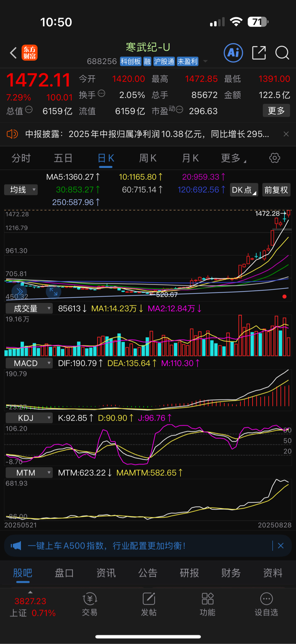The height and width of the screenshot is (644, 296).
Task: Switch to 五日 chart tab
Action: [63, 158]
